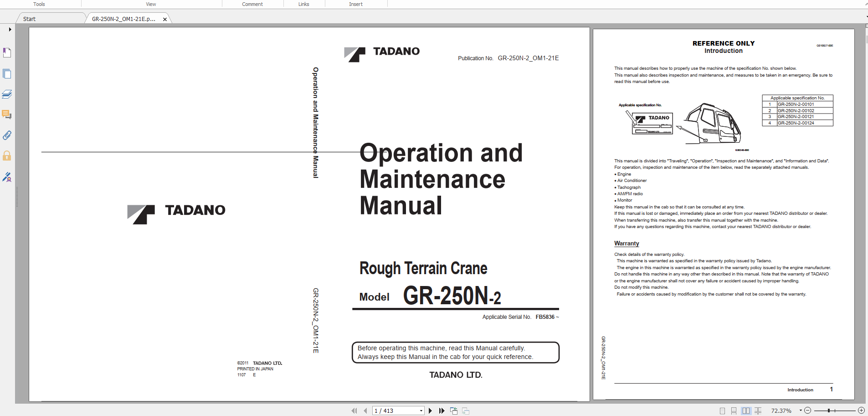
Task: Open the Links menu
Action: [x=304, y=4]
